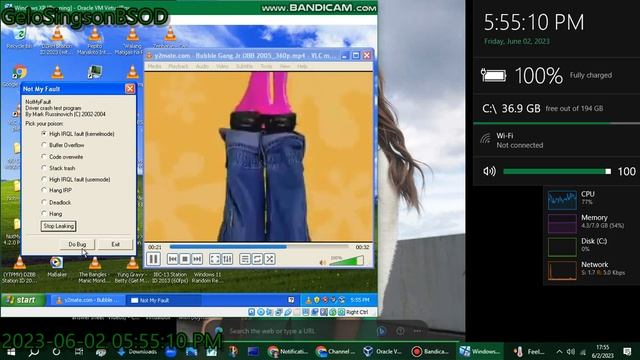Open VLC Playback menu

point(178,67)
